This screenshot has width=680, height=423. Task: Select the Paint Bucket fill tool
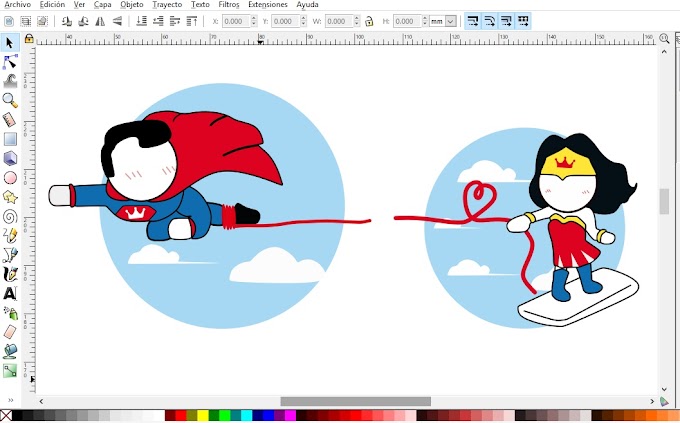click(10, 351)
